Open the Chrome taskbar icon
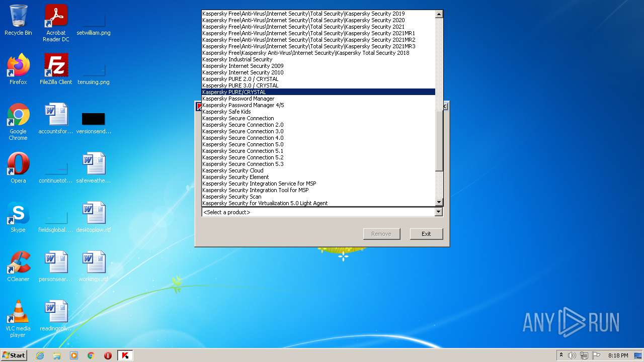The height and width of the screenshot is (362, 644). tap(91, 355)
